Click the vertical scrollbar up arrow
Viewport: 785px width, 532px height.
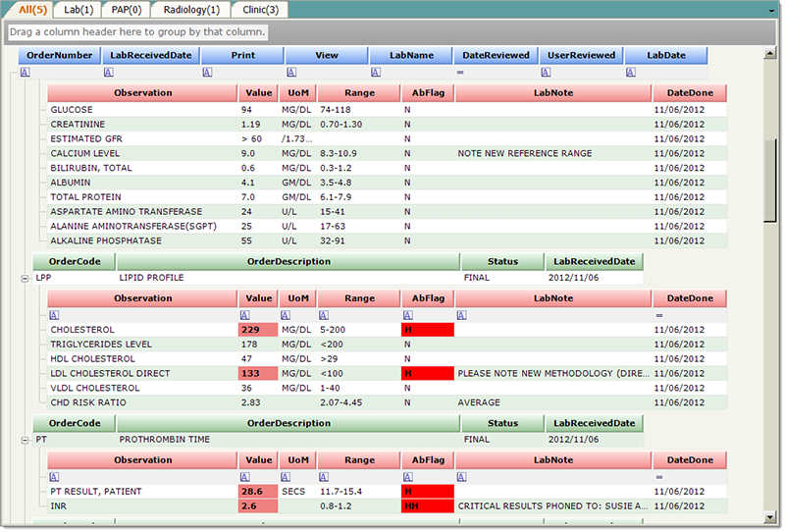pyautogui.click(x=770, y=53)
